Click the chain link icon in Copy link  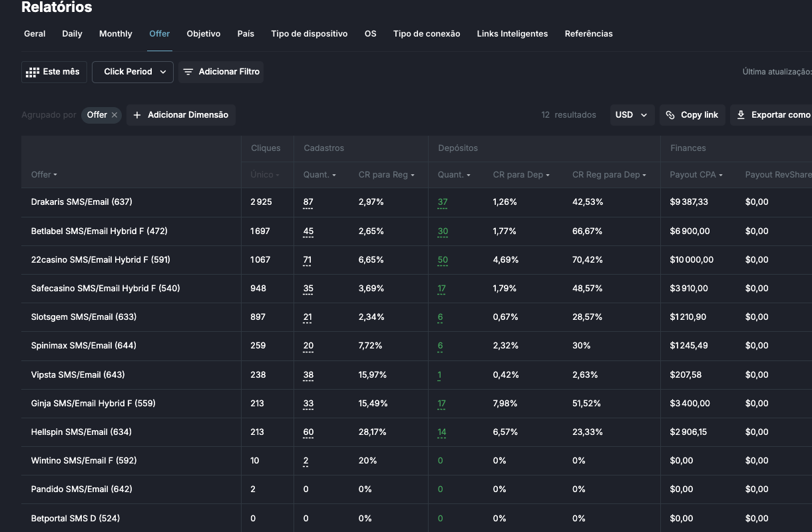pos(670,115)
